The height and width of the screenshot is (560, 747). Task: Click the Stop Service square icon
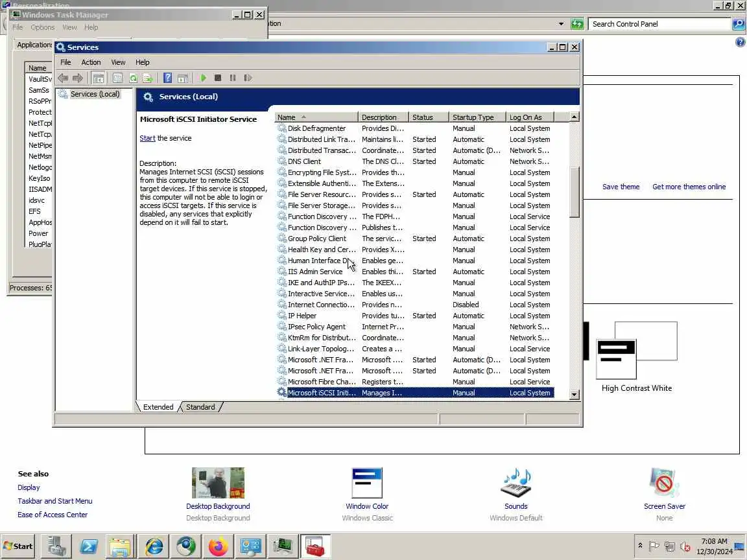coord(218,78)
